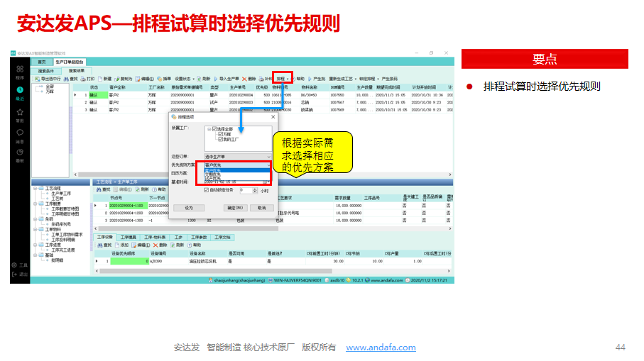Close the 排程选项 dialog
Image resolution: width=644 pixels, height=361 pixels.
click(x=273, y=117)
